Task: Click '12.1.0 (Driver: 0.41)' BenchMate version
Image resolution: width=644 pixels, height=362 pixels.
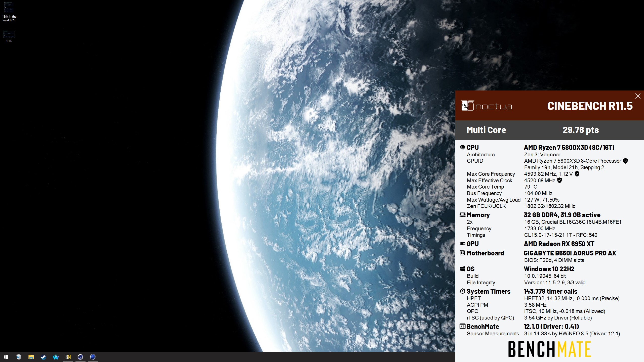Action: tap(551, 327)
